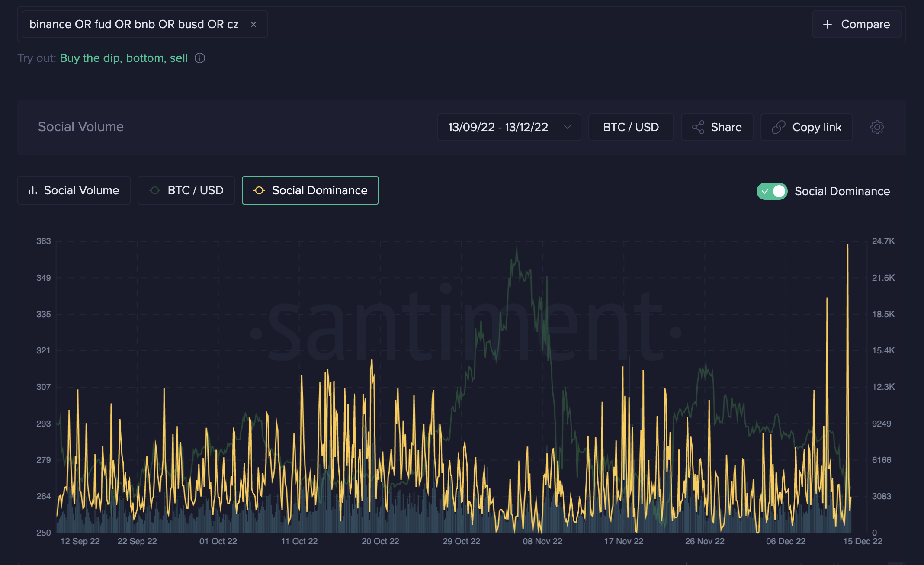Open the 13/09/22 - 13/12/22 date range dropdown
This screenshot has height=565, width=924.
498,127
